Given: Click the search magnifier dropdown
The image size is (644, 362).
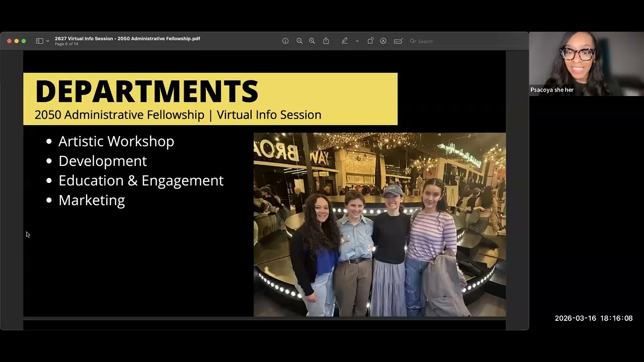Looking at the screenshot, I should tap(413, 41).
